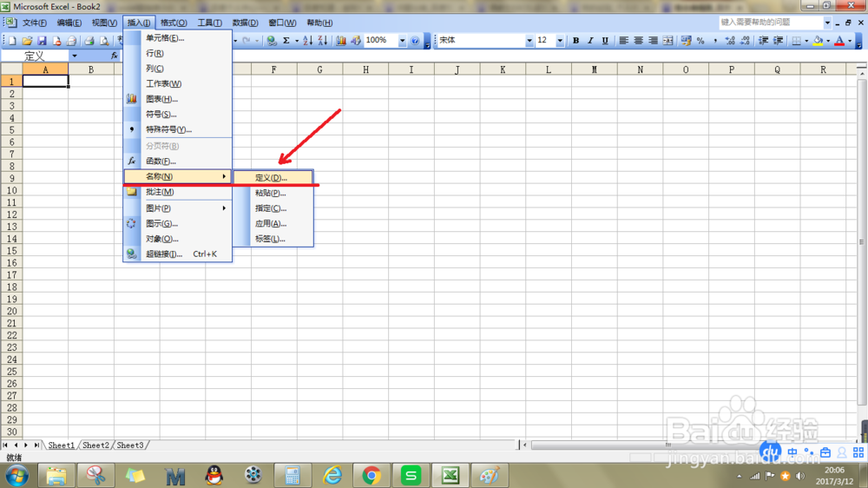Screen dimensions: 868x488
Task: Open Internet Explorer from the taskbar
Action: [332, 475]
